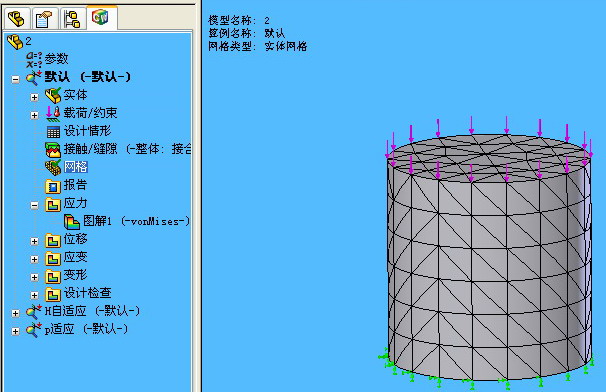Open the ConfigurationManager tab
606x392 pixels.
[72, 19]
